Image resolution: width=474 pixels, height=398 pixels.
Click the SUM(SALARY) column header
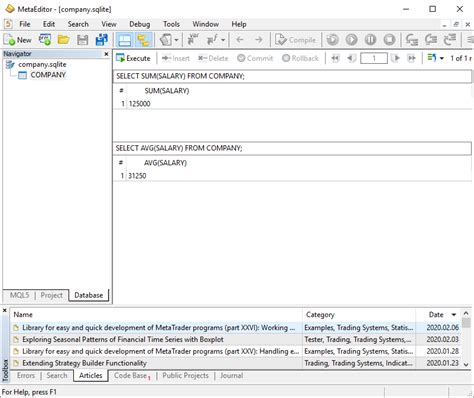pos(167,91)
